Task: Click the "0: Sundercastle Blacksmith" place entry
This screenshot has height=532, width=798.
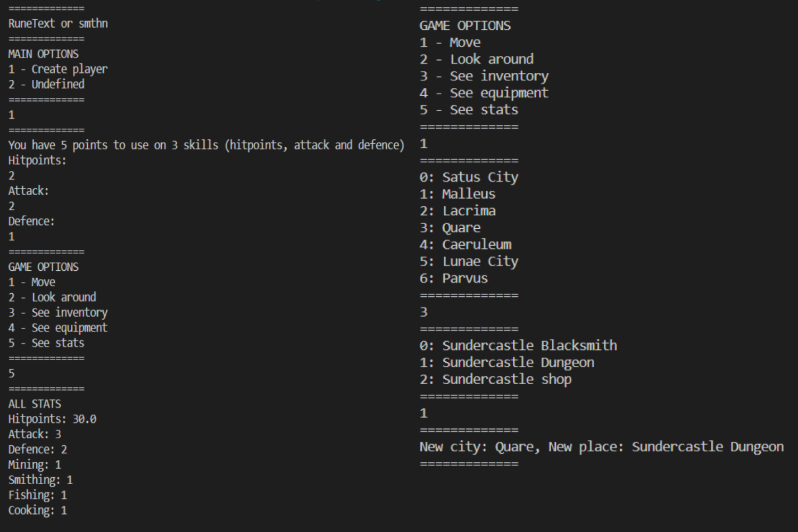Action: [x=518, y=346]
